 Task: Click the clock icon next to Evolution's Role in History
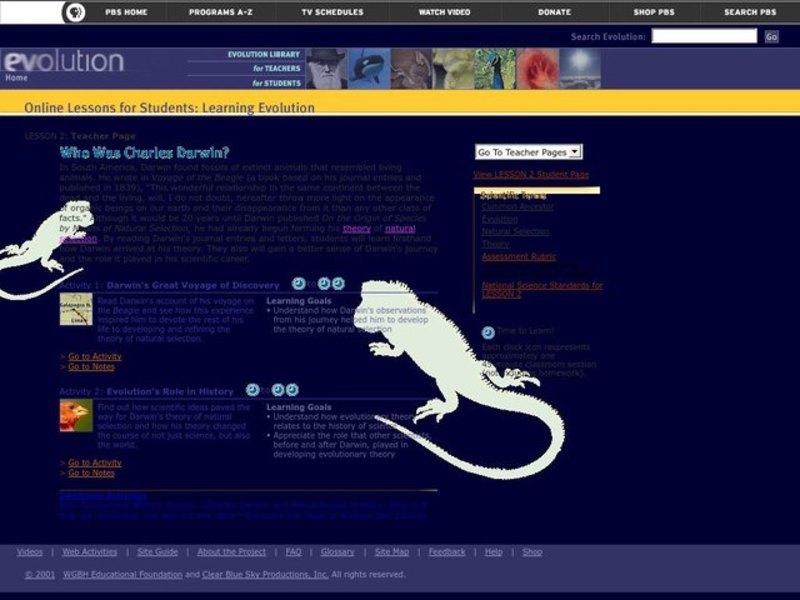253,391
